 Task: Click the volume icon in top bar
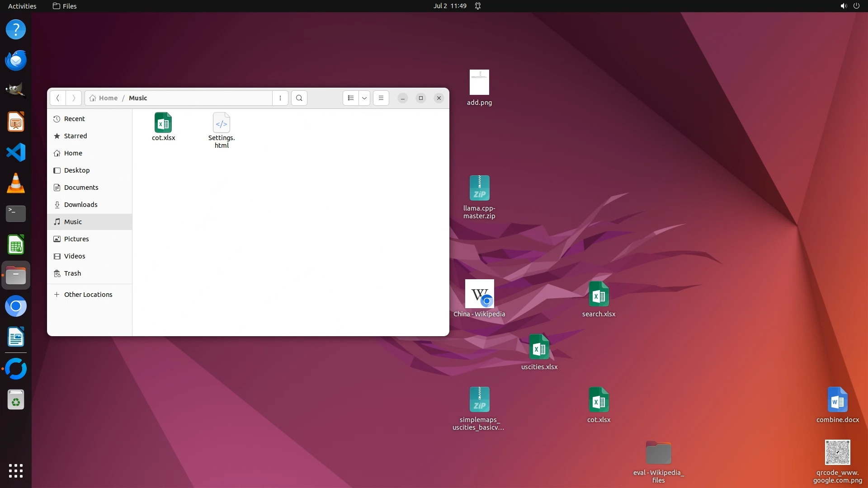pyautogui.click(x=843, y=6)
